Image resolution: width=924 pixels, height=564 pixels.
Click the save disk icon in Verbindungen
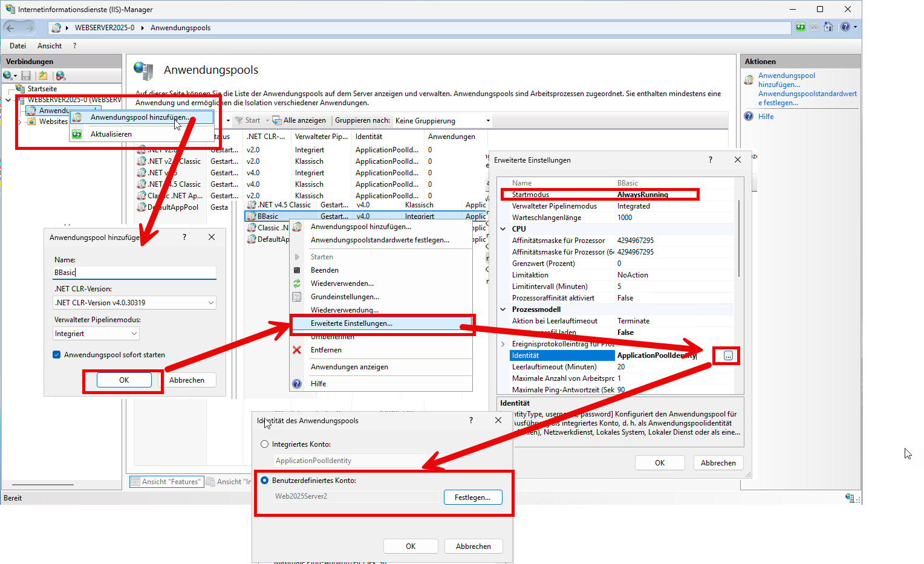[26, 76]
